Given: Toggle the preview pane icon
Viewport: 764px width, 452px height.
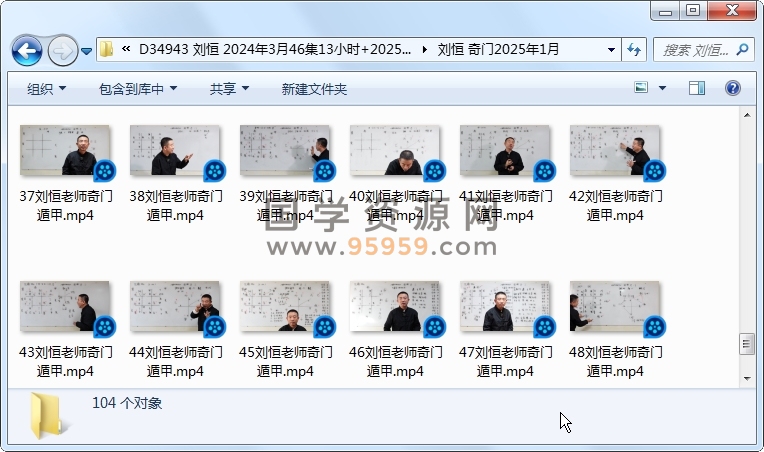Looking at the screenshot, I should (x=698, y=89).
